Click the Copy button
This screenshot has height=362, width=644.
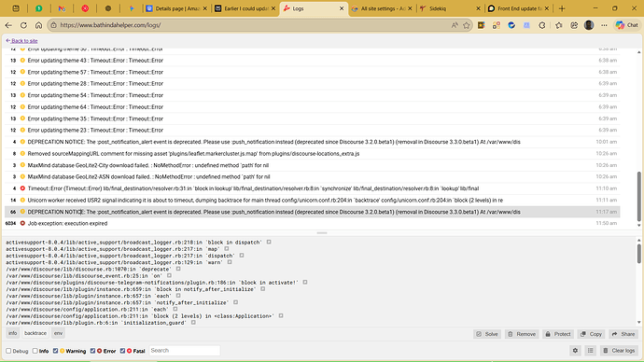(592, 334)
